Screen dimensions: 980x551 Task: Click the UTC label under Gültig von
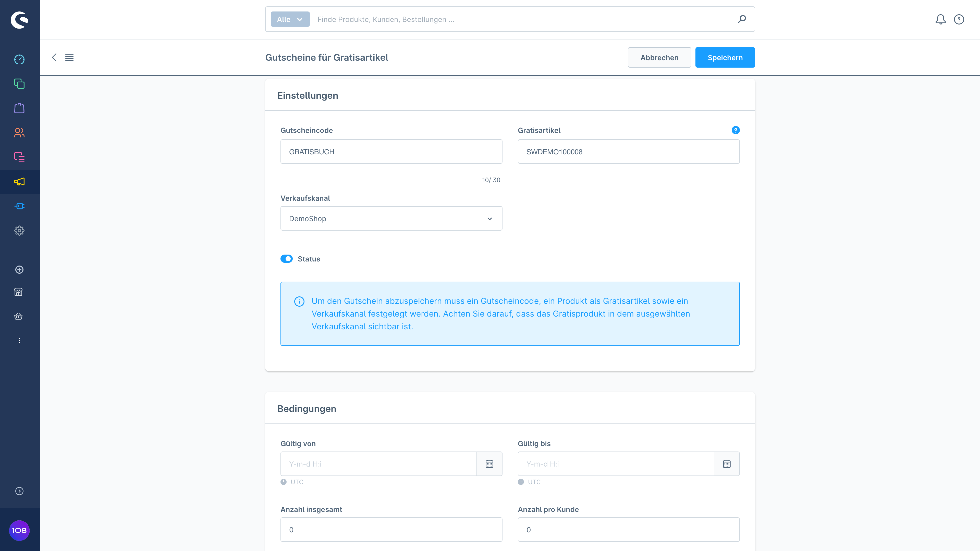click(x=297, y=482)
